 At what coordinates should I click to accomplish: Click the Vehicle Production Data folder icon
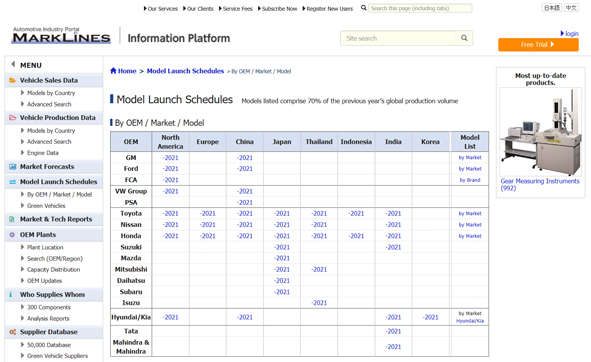(x=12, y=118)
